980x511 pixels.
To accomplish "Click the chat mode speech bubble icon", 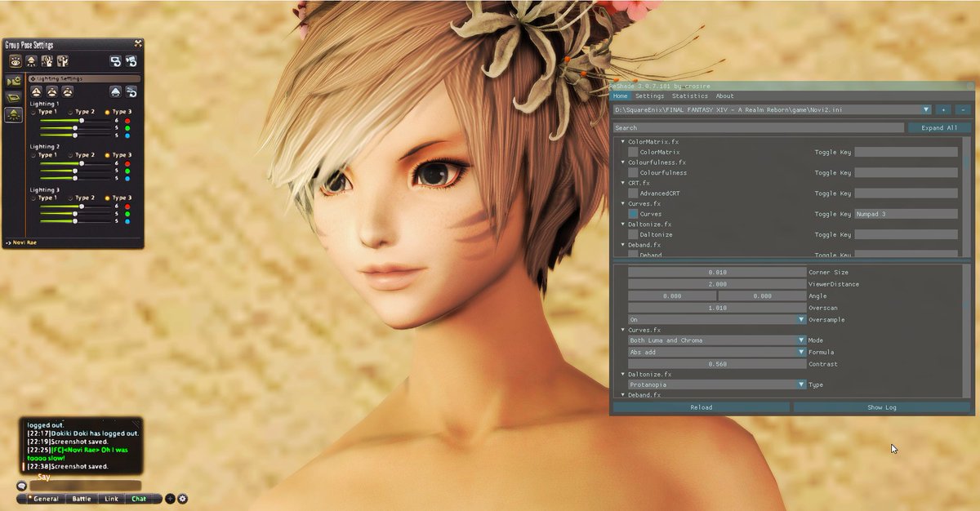I will pyautogui.click(x=21, y=487).
